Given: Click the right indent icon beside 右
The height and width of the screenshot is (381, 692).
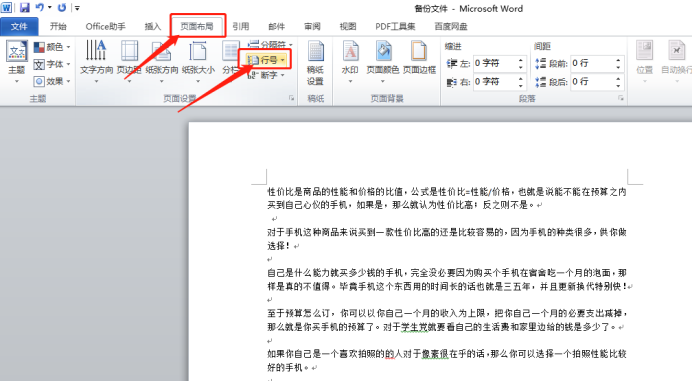Looking at the screenshot, I should (x=452, y=82).
